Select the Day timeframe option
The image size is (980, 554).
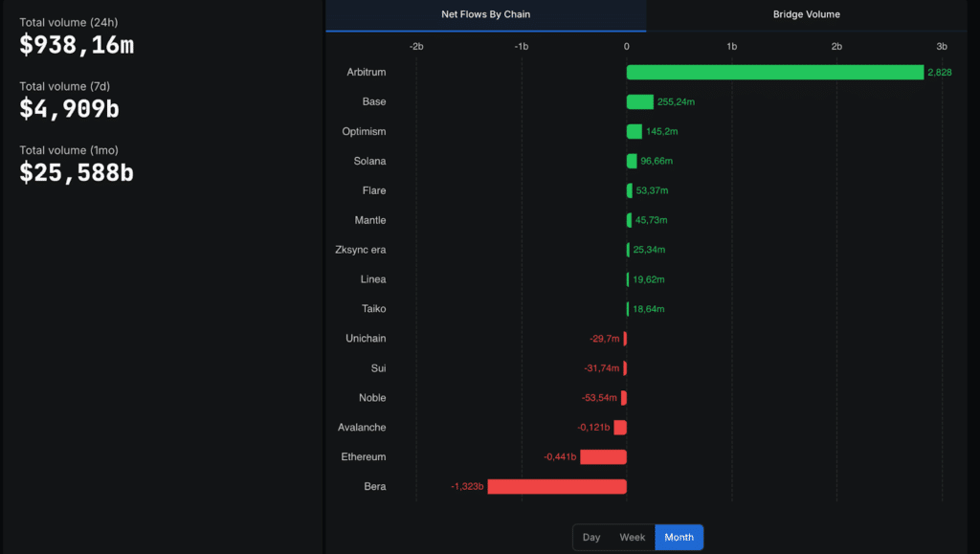(591, 537)
